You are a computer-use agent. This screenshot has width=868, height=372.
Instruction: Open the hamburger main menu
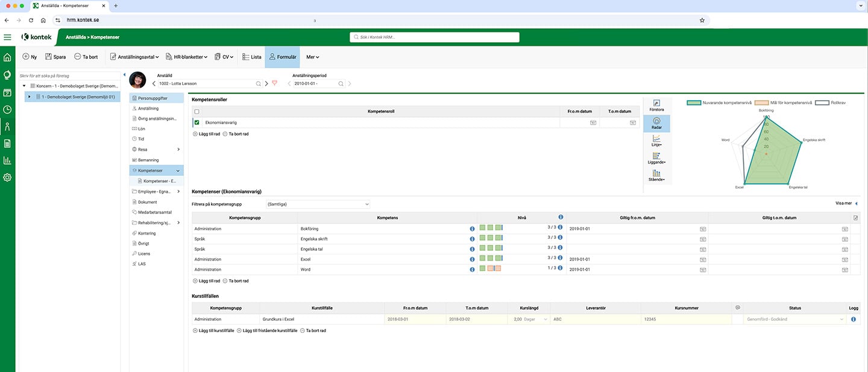click(7, 37)
